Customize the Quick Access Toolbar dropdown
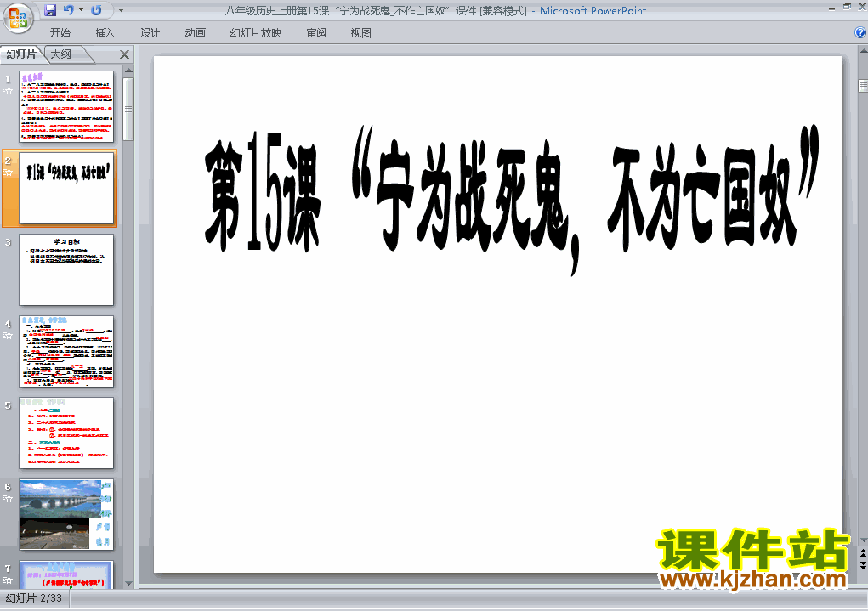The image size is (868, 611). [122, 10]
